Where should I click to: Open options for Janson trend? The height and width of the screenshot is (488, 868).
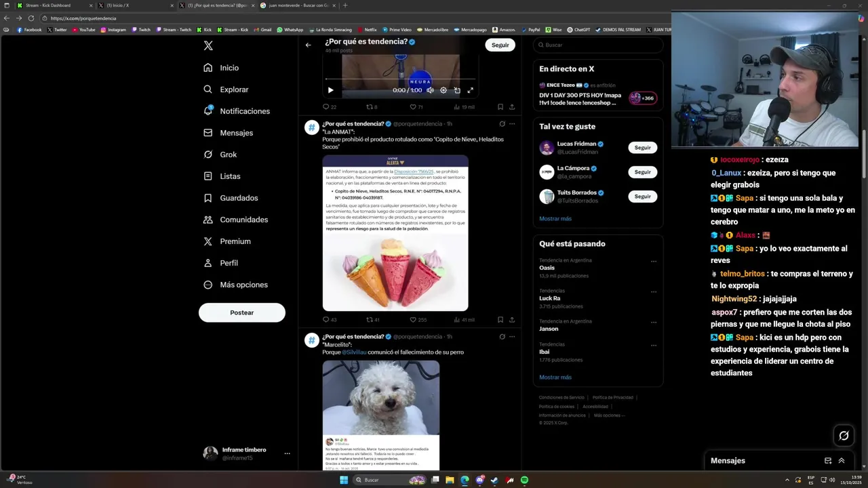coord(654,322)
